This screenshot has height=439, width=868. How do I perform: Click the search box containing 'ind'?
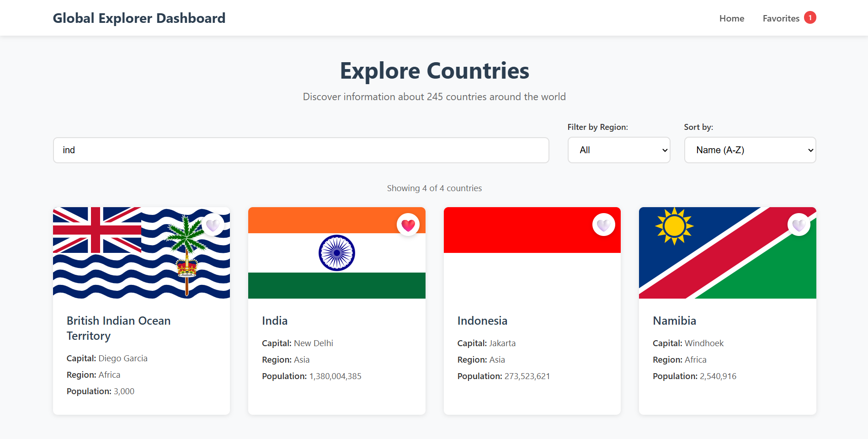click(x=301, y=150)
